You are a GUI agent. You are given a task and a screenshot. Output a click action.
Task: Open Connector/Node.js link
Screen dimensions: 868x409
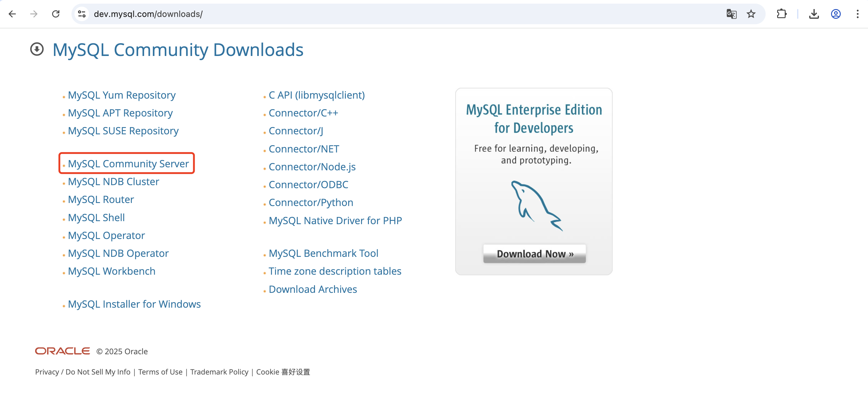click(x=312, y=167)
